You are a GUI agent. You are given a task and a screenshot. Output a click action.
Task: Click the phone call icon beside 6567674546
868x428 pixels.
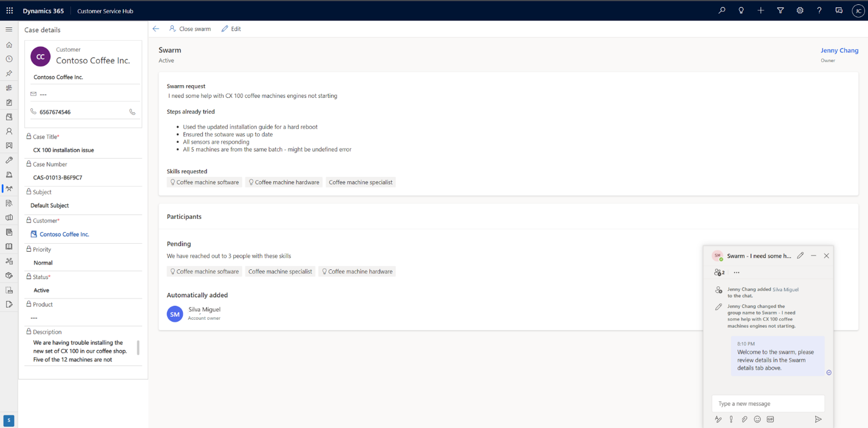click(132, 112)
